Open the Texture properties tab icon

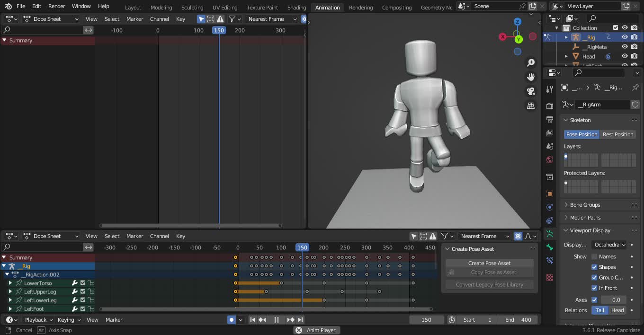550,277
